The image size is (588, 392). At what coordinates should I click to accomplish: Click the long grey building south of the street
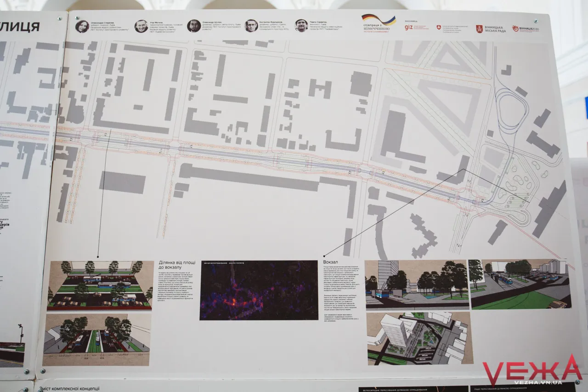[249, 177]
